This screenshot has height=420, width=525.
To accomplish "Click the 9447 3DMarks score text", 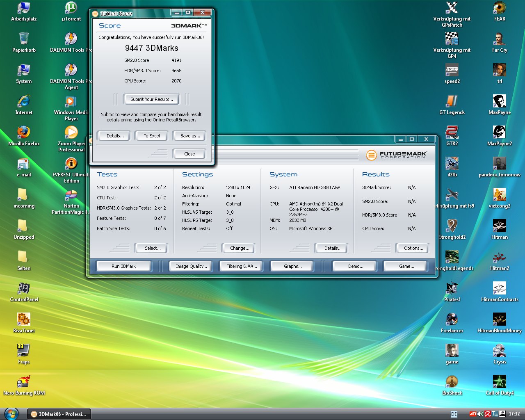I will pyautogui.click(x=151, y=48).
